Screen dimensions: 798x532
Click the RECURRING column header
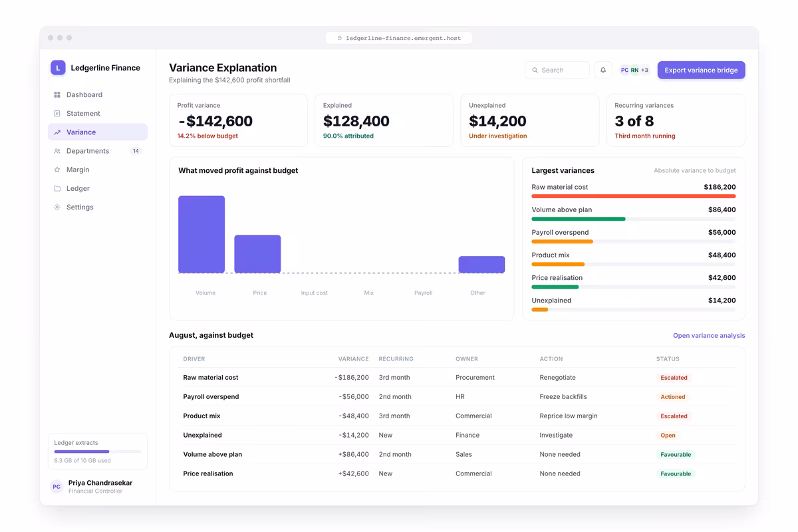[x=396, y=359]
